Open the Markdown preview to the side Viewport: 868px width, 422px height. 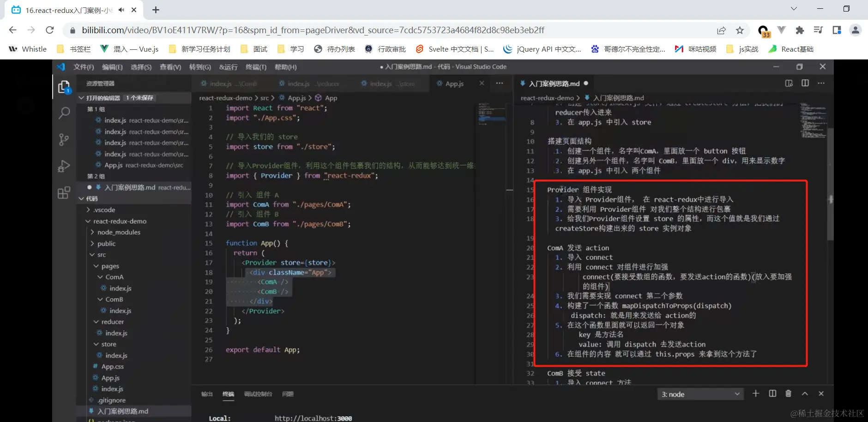[x=789, y=83]
